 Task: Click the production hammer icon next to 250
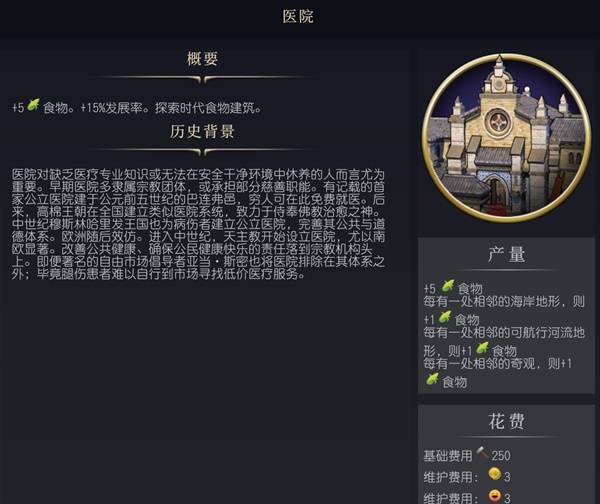(x=483, y=454)
